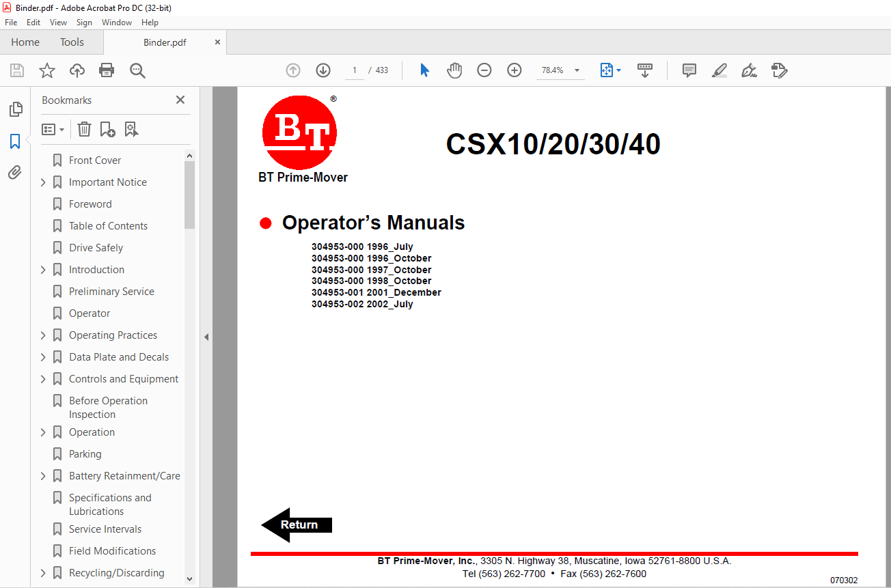Activate the Selection arrow tool
Viewport: 891px width, 588px height.
[x=424, y=70]
